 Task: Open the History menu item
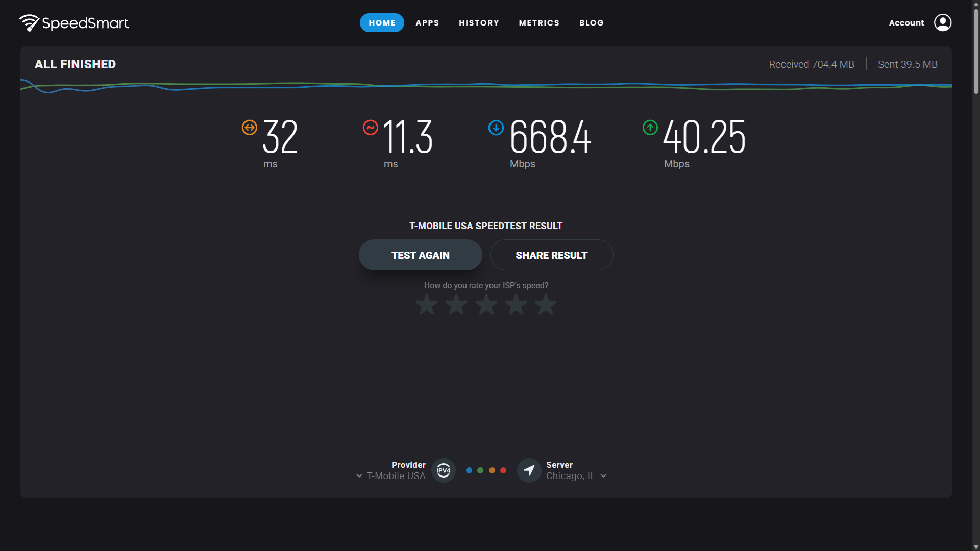(x=479, y=23)
